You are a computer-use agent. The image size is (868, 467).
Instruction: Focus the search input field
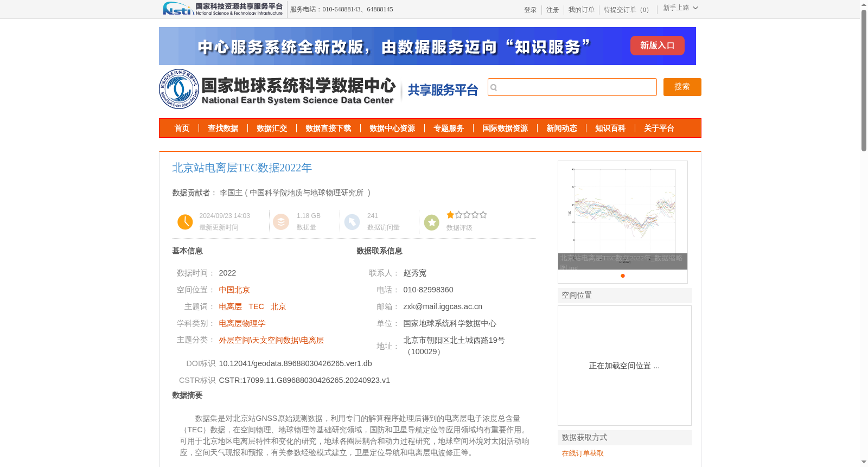(x=572, y=87)
